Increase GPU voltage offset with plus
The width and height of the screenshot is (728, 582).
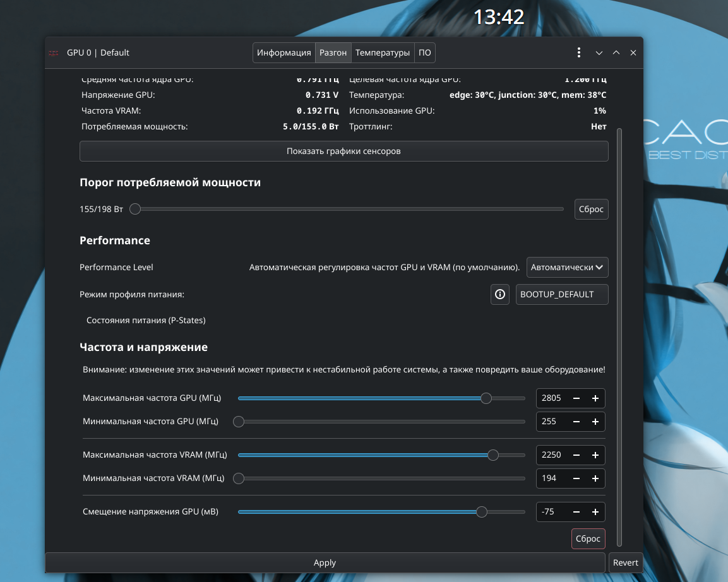595,512
